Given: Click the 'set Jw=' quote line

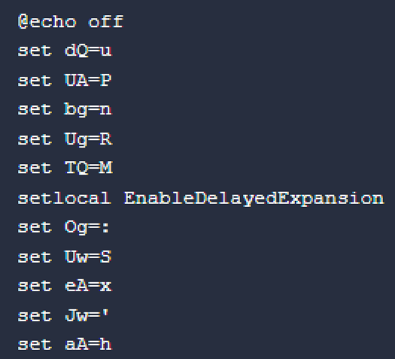Looking at the screenshot, I should [x=63, y=316].
